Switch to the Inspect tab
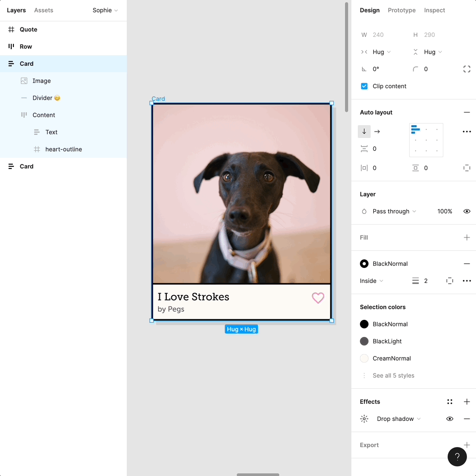This screenshot has width=476, height=476. pos(434,10)
